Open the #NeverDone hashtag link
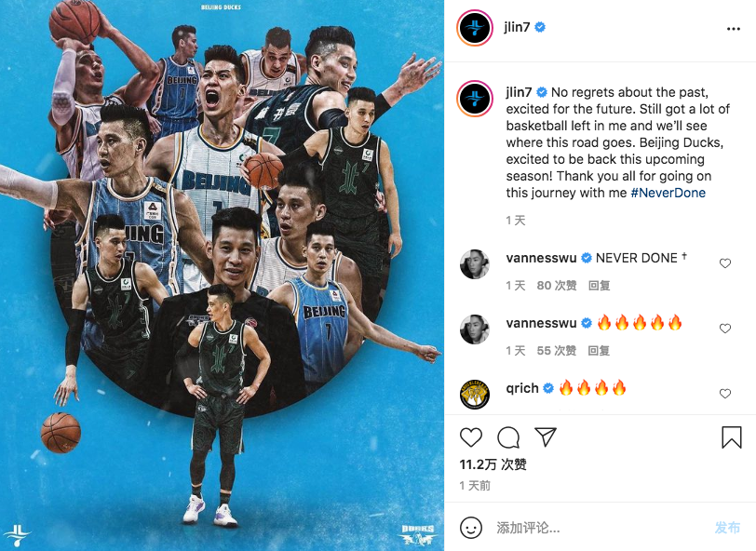The width and height of the screenshot is (756, 551). (x=668, y=193)
